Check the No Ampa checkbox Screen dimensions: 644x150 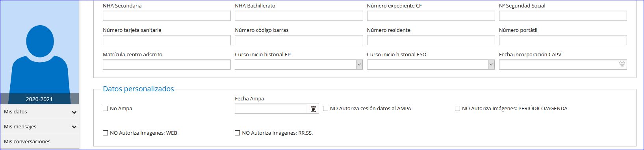105,109
